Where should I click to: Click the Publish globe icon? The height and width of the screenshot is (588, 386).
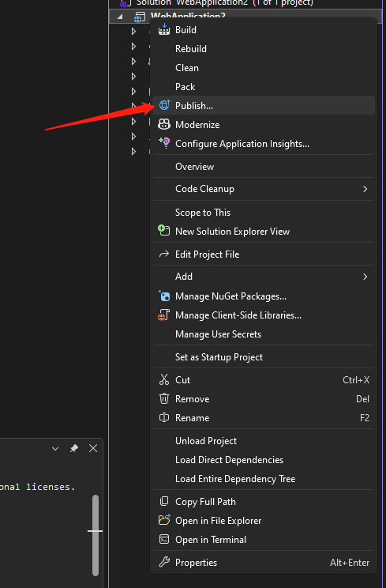point(164,105)
